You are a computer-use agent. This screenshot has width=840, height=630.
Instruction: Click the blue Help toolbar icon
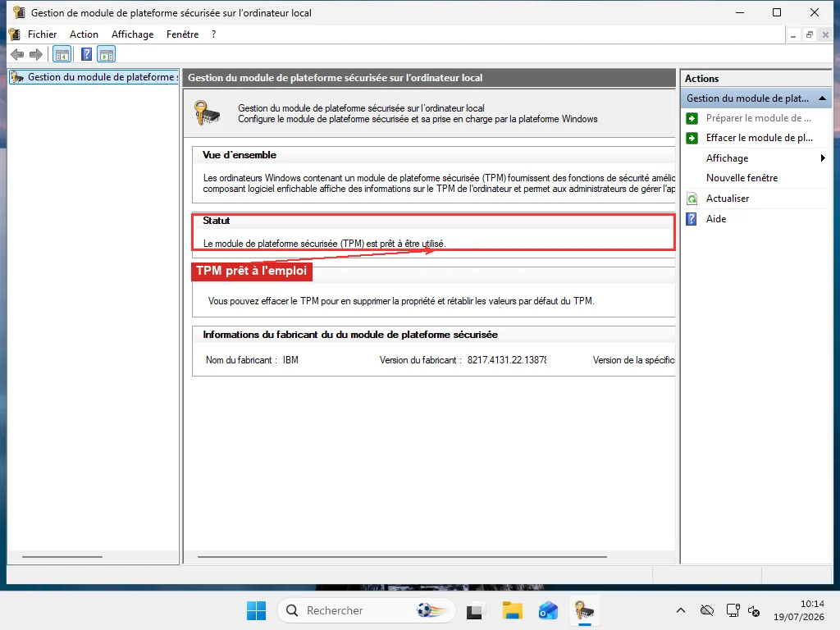86,54
